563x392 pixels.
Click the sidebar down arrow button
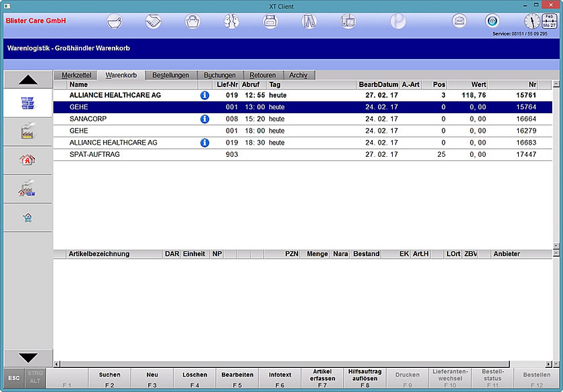click(28, 358)
